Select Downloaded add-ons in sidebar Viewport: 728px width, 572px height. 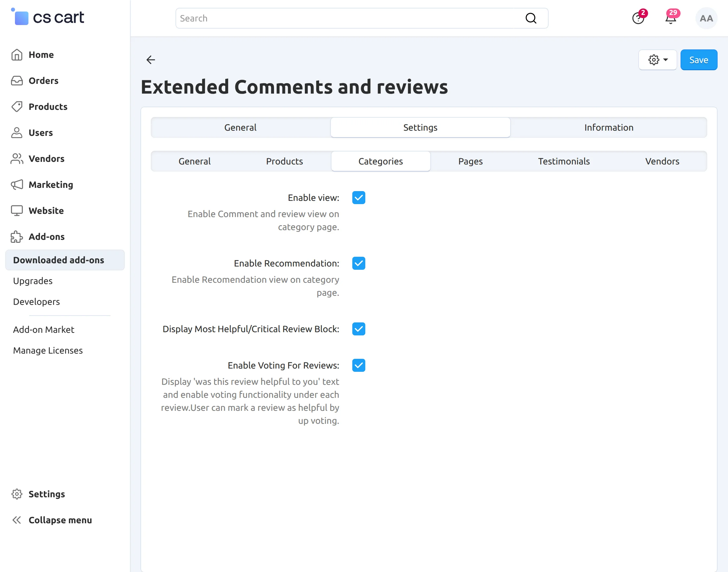[x=65, y=260]
